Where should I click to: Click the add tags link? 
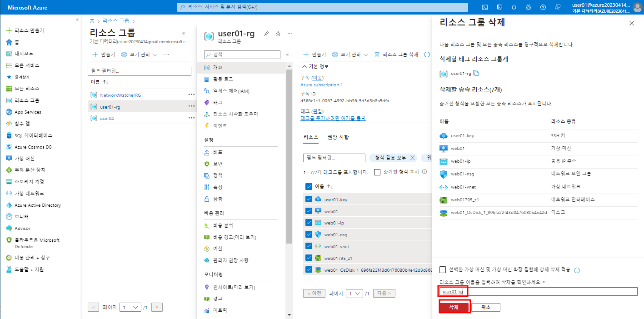click(333, 118)
